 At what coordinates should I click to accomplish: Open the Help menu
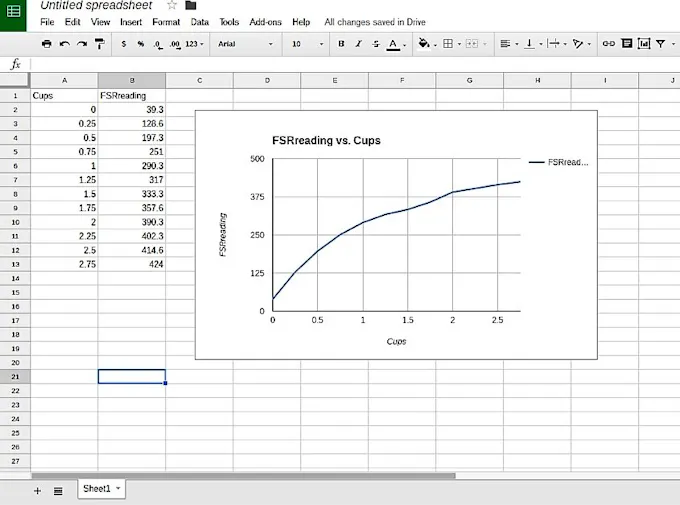click(x=301, y=22)
